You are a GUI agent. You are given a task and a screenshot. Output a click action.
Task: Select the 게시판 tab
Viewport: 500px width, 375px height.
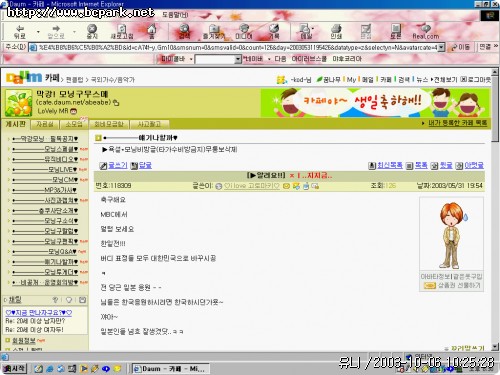(x=15, y=124)
